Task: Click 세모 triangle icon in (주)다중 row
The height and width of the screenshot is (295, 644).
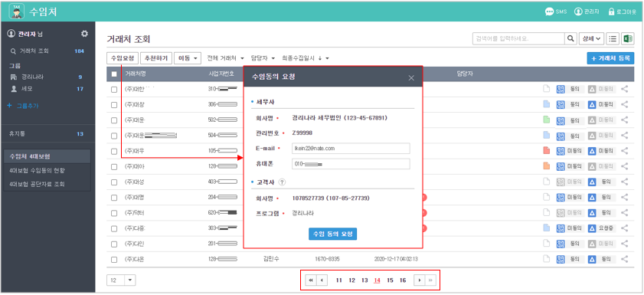Action: pos(592,228)
